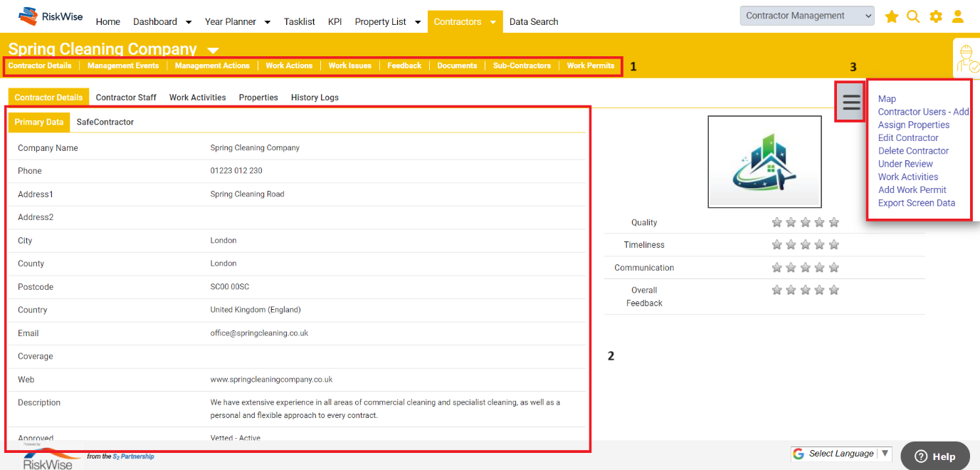Rate Quality with fifth star
Viewport: 980px width, 470px height.
click(834, 222)
